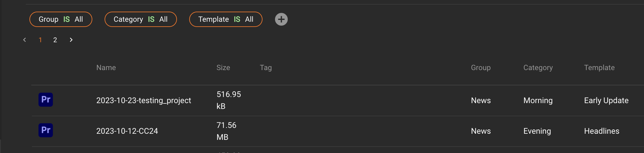Open project 2023-10-23-testing_project
Screen dimensions: 644x153
click(x=144, y=100)
